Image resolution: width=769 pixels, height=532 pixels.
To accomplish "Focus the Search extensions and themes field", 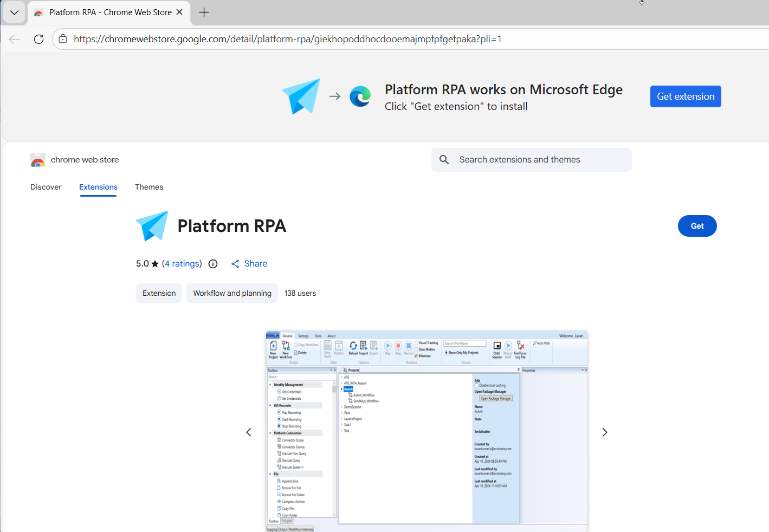I will pyautogui.click(x=532, y=160).
